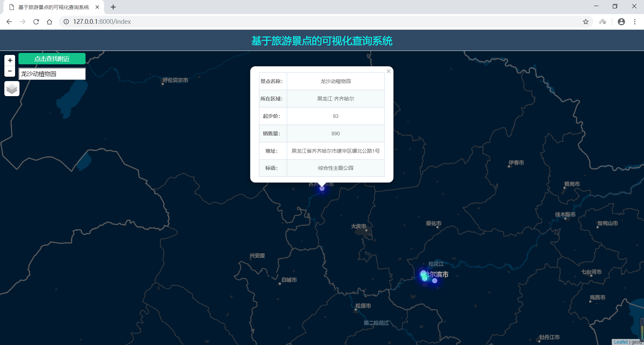Close the attraction info popup
Screen dimensions: 644x345
388,71
